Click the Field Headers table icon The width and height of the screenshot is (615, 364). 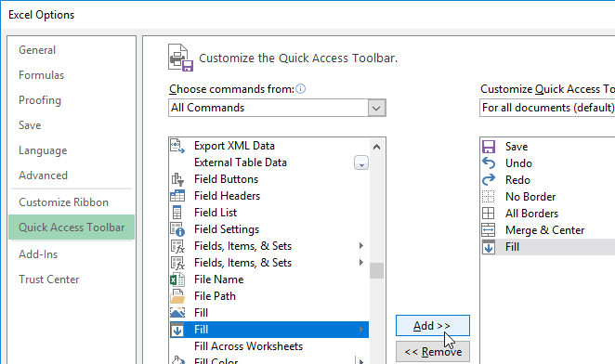(x=177, y=196)
